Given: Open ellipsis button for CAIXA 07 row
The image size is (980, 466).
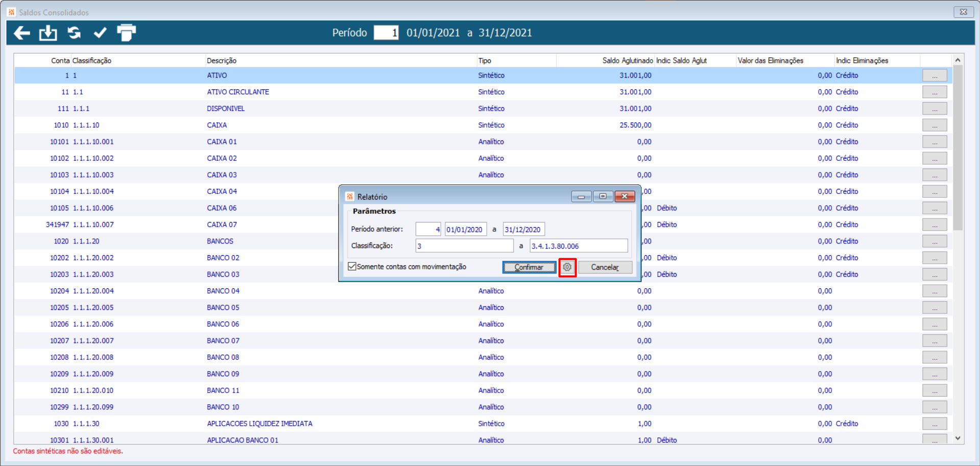Looking at the screenshot, I should pos(935,225).
